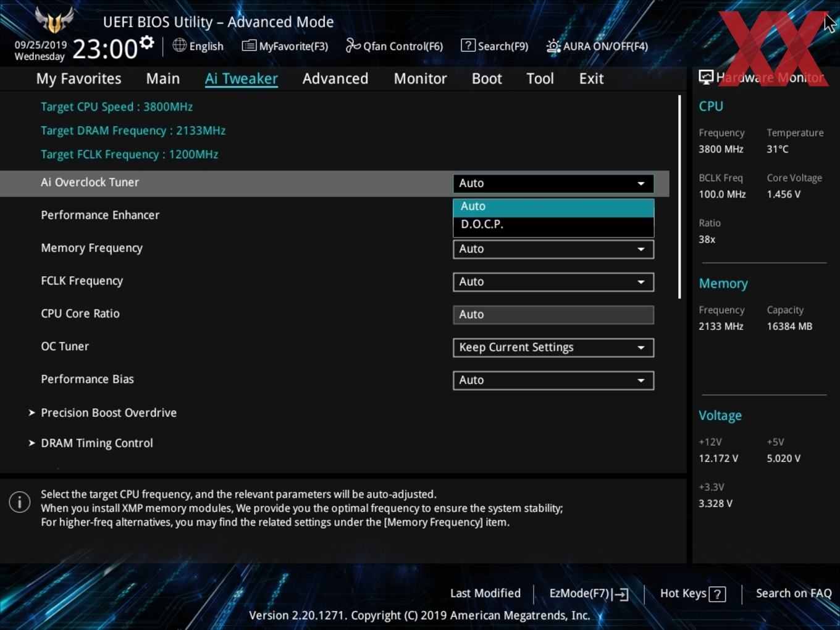Click the Core Voltage 1.456 V value
Image resolution: width=840 pixels, height=630 pixels.
783,194
